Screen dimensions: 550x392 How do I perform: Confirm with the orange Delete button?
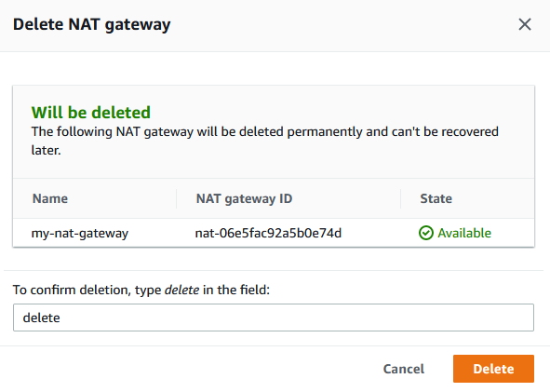pyautogui.click(x=493, y=369)
